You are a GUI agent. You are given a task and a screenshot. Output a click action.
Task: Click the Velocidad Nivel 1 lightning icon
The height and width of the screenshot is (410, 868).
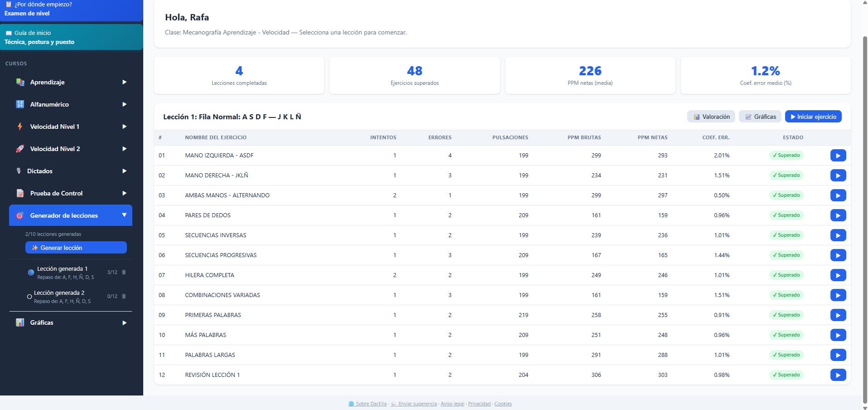click(x=20, y=127)
